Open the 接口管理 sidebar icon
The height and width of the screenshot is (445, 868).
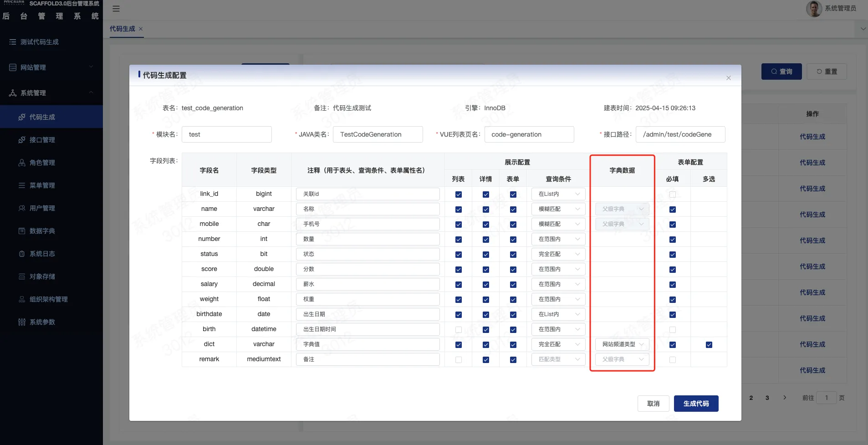click(x=22, y=140)
